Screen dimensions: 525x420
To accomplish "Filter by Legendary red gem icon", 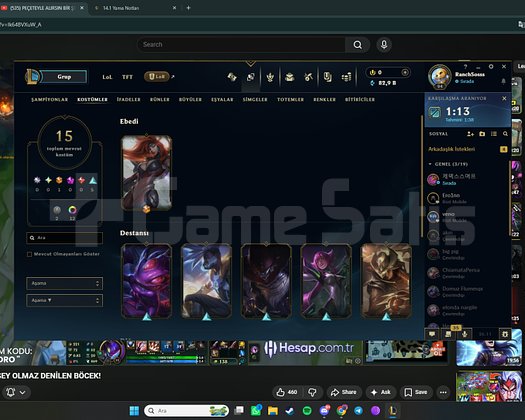I will click(81, 181).
